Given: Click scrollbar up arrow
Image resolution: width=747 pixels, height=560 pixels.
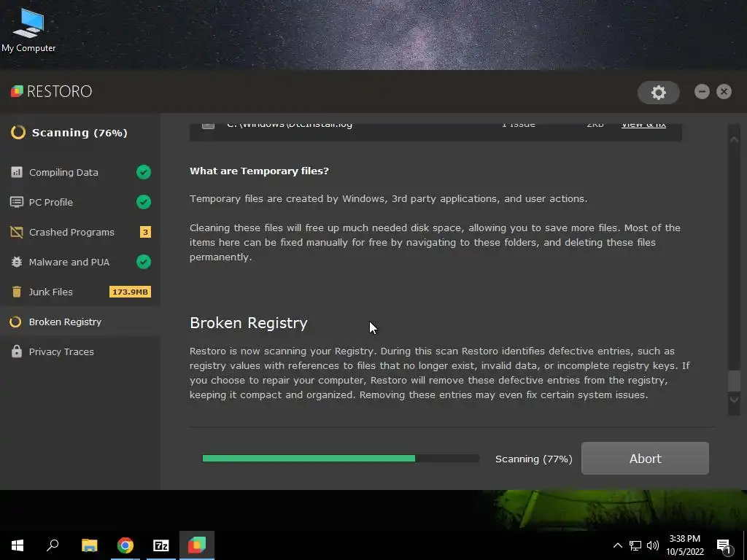Looking at the screenshot, I should [x=734, y=139].
